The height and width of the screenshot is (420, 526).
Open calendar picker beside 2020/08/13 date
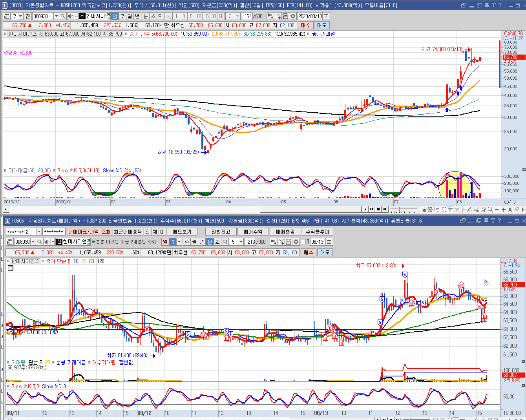pyautogui.click(x=326, y=16)
